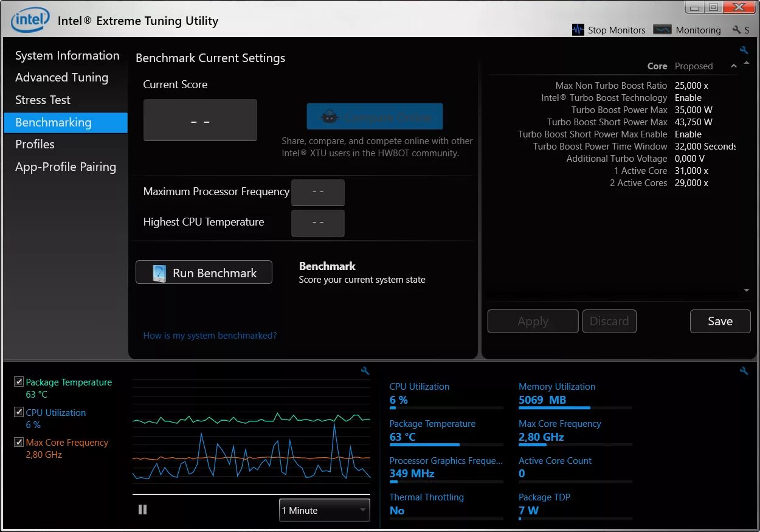Viewport: 760px width, 532px height.
Task: Open settings wrench icon in top toolbar
Action: [737, 30]
